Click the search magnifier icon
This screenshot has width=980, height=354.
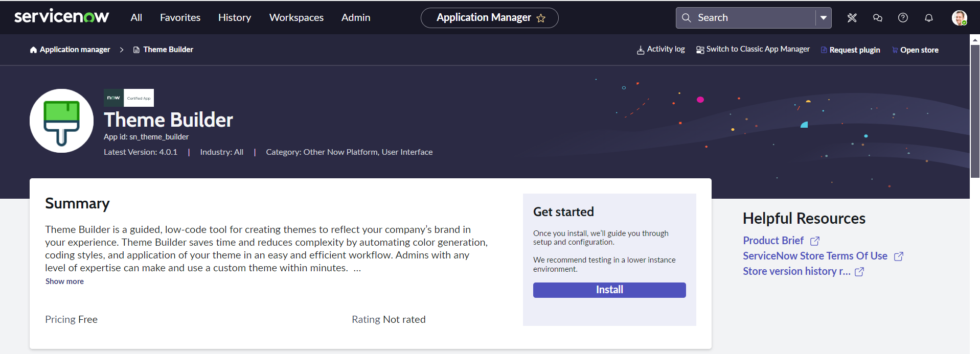pyautogui.click(x=687, y=18)
